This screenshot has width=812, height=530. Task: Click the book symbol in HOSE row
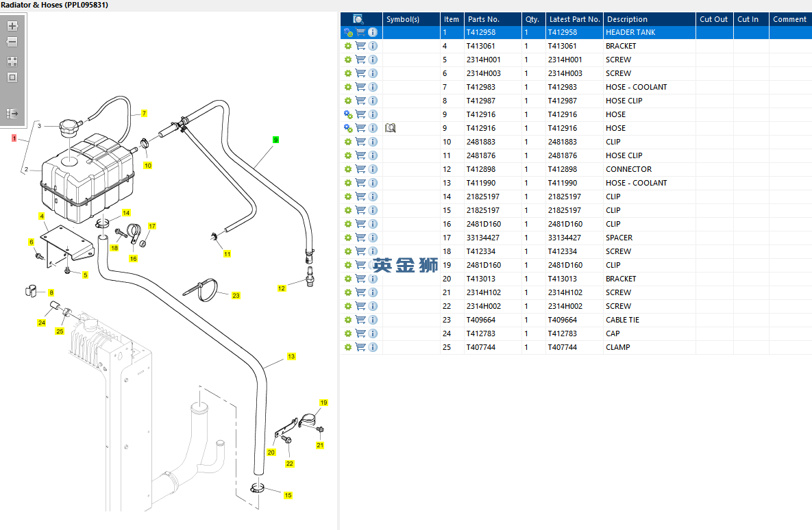point(391,128)
